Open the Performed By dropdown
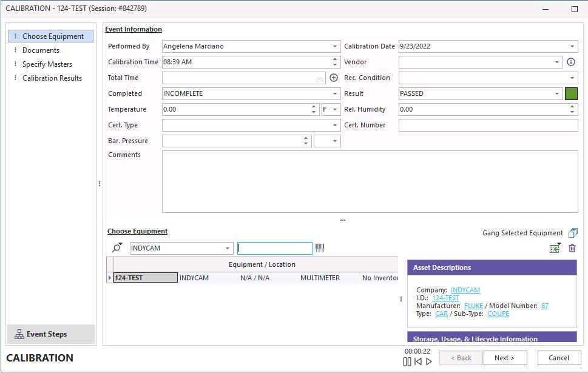588x373 pixels. (335, 46)
